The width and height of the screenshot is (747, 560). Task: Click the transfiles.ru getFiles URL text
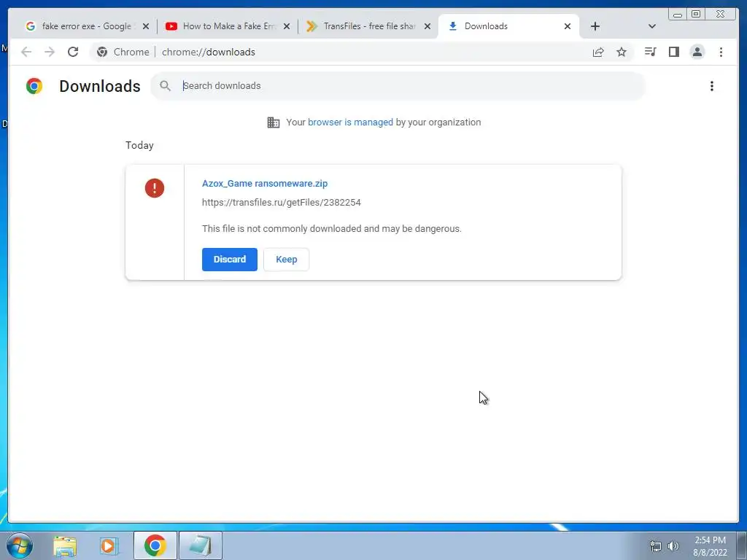[282, 203]
